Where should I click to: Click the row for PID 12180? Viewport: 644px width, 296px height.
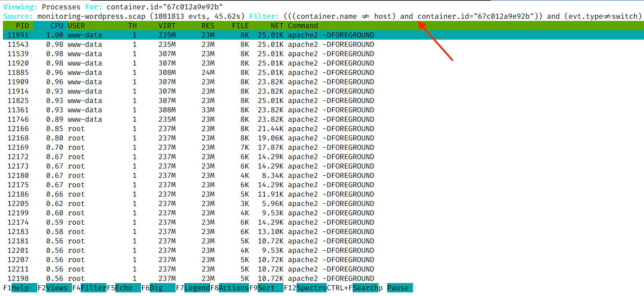pyautogui.click(x=323, y=175)
